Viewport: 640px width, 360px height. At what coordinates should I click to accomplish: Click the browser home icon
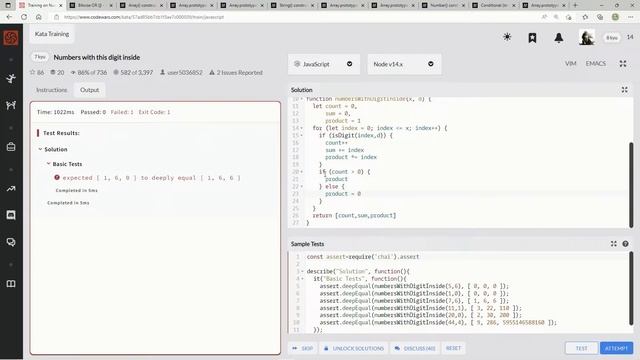tap(39, 17)
